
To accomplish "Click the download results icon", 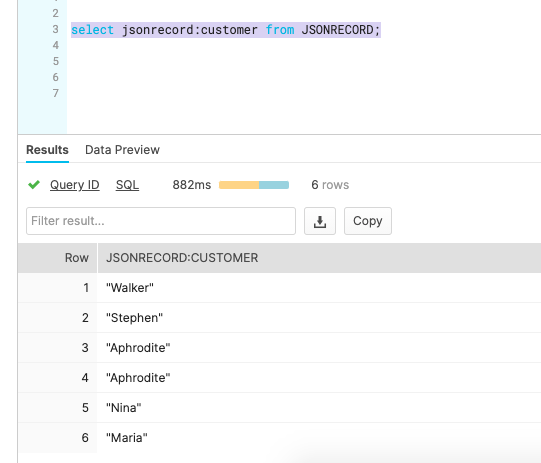I will (x=319, y=221).
